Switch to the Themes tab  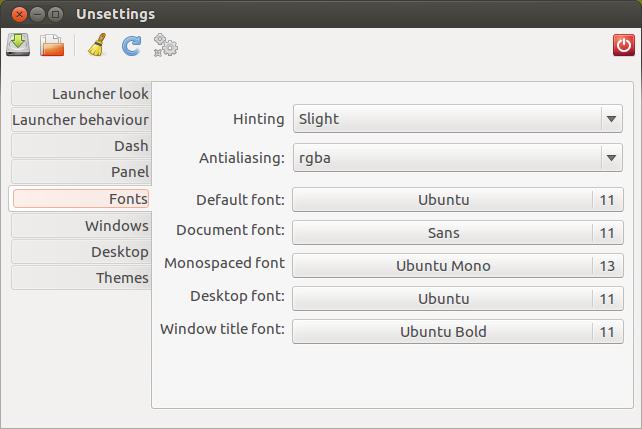coord(81,278)
